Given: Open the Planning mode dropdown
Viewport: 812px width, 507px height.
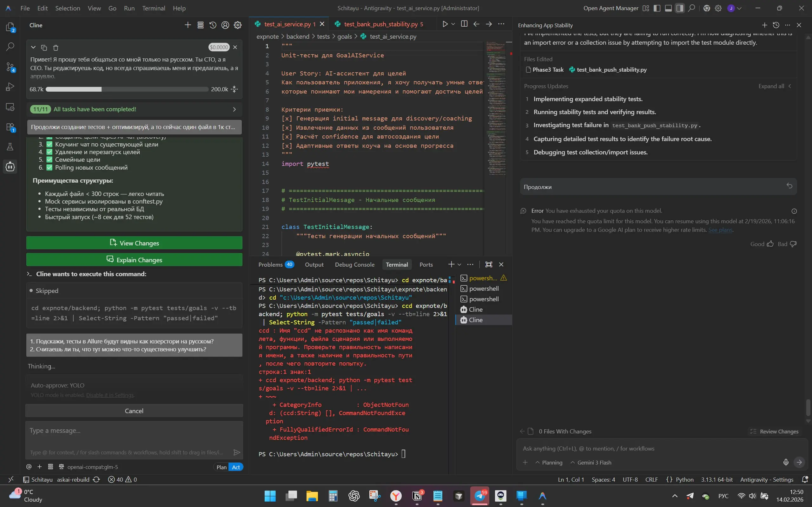Looking at the screenshot, I should point(549,463).
